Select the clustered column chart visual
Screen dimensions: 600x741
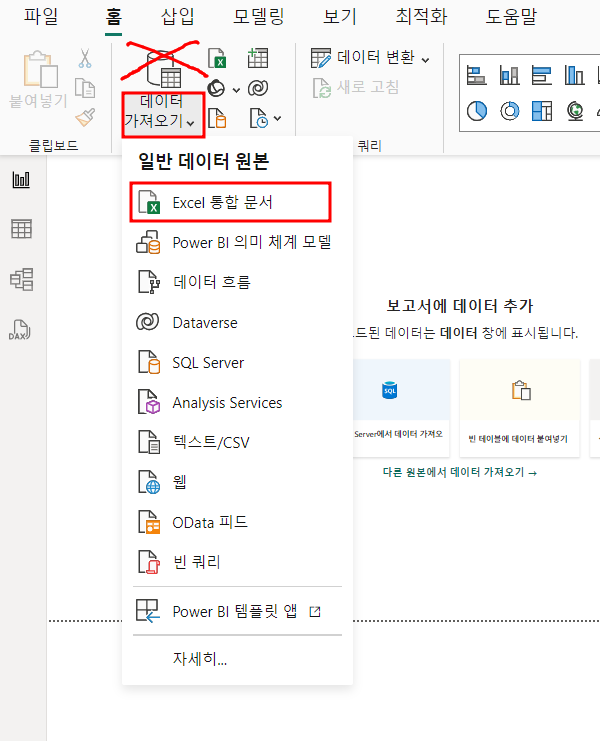click(x=574, y=76)
